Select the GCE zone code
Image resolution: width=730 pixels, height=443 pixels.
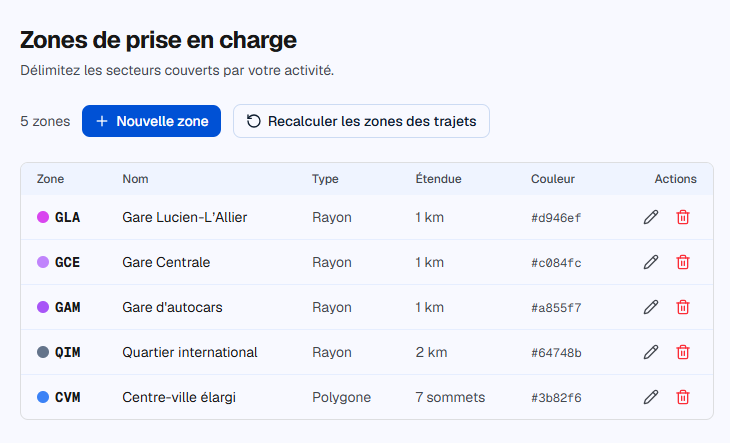68,262
